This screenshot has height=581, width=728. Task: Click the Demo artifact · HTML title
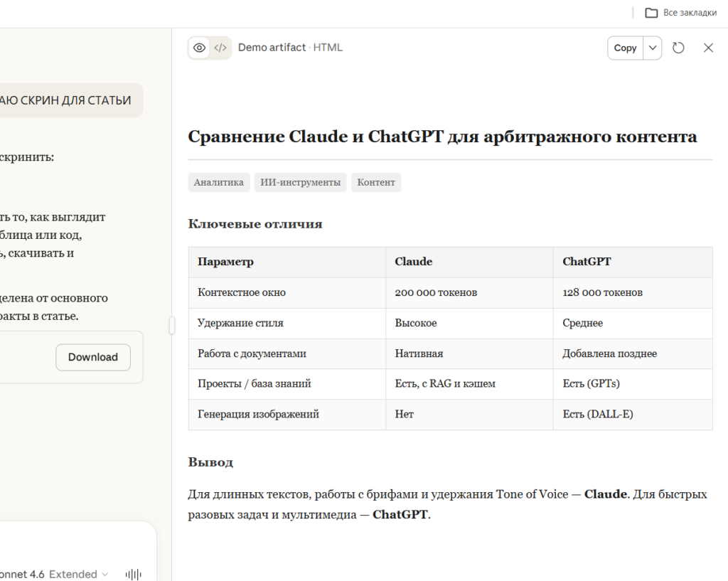coord(290,48)
